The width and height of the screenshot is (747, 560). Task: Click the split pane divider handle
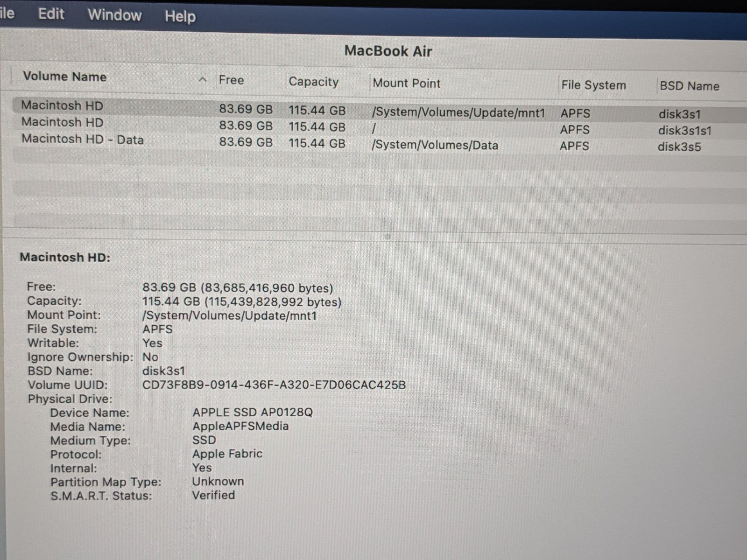pyautogui.click(x=387, y=237)
